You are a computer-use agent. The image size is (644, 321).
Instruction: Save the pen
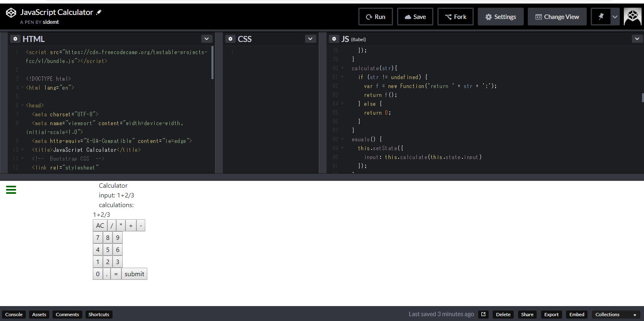coord(415,17)
